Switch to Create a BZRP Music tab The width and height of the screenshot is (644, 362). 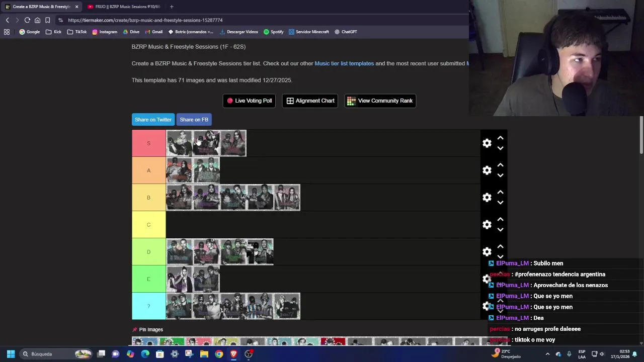pos(40,7)
